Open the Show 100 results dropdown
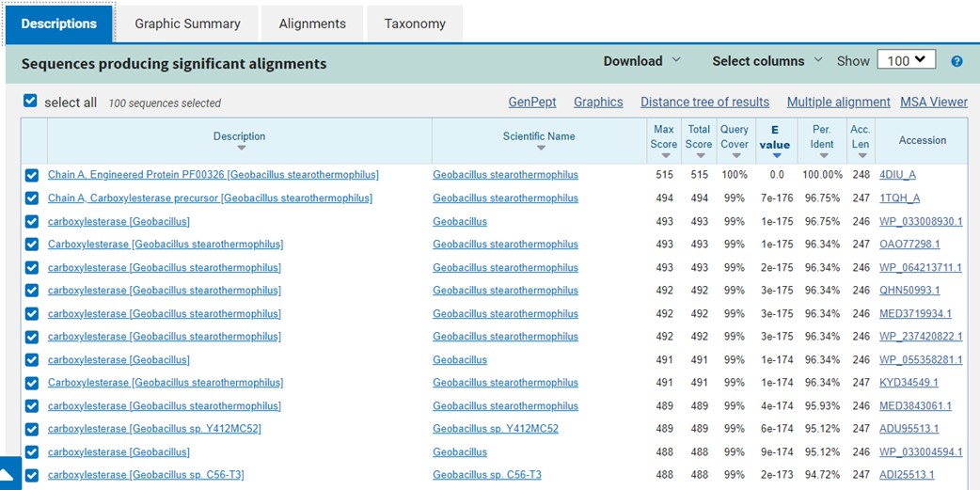 (906, 60)
